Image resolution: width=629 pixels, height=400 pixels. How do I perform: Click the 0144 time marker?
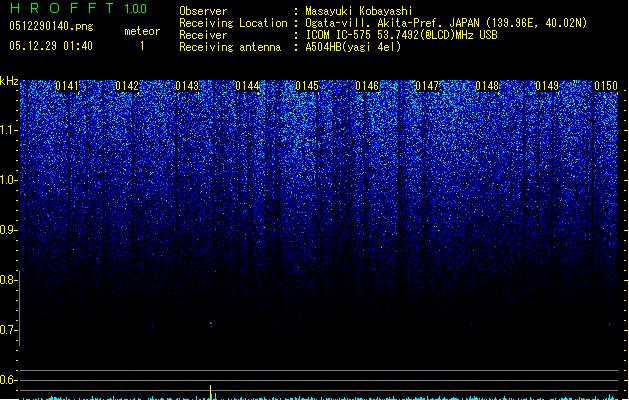click(247, 86)
